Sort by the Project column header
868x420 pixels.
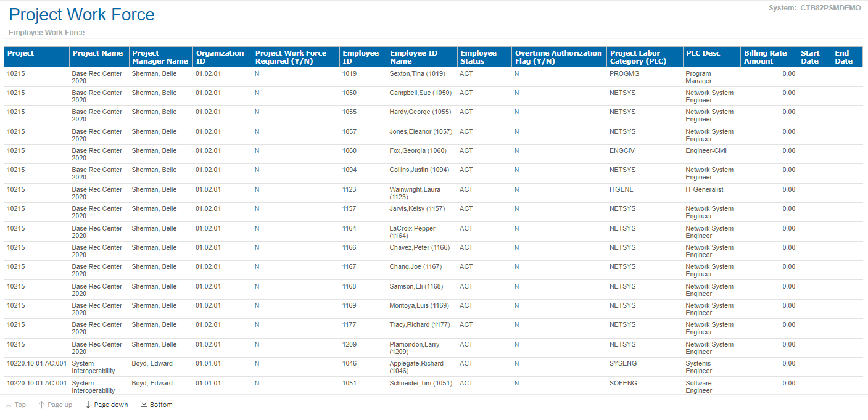tap(20, 54)
